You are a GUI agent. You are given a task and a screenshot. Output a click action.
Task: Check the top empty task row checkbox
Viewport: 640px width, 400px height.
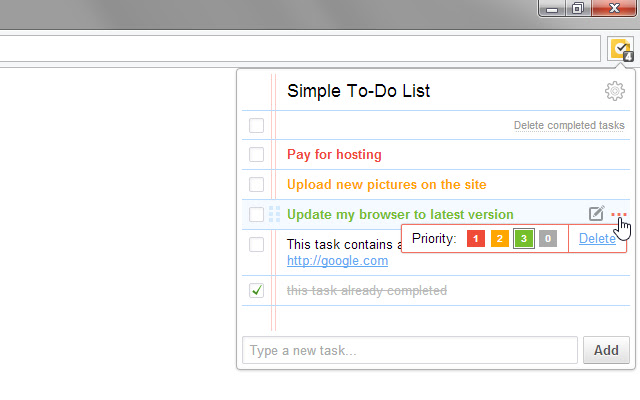(257, 126)
